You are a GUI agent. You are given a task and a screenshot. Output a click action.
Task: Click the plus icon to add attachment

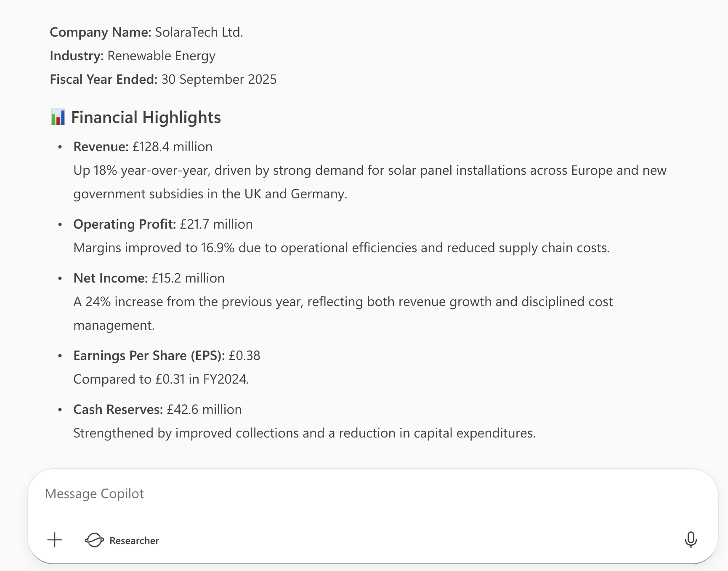[55, 540]
